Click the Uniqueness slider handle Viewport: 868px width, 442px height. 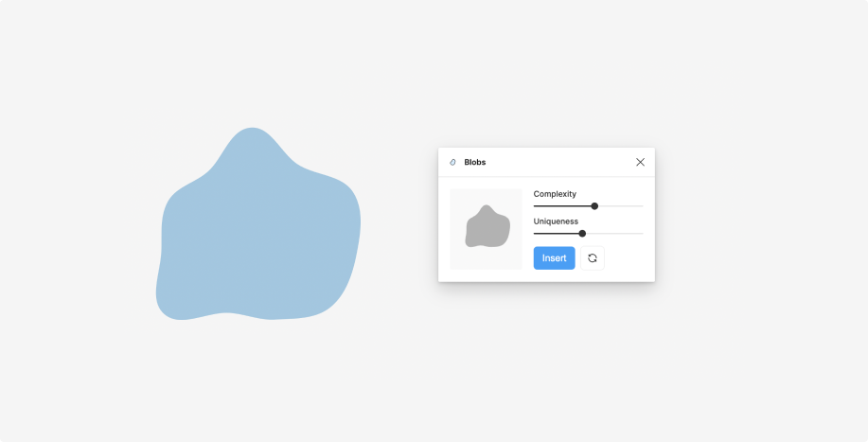[582, 234]
